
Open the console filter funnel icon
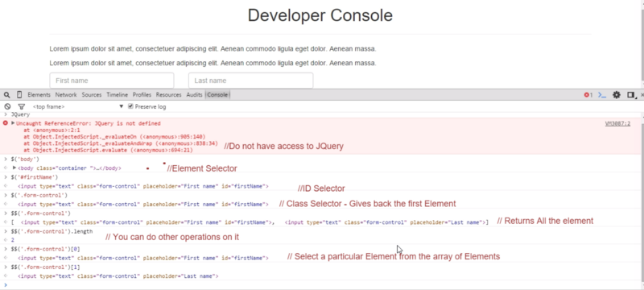coord(22,106)
